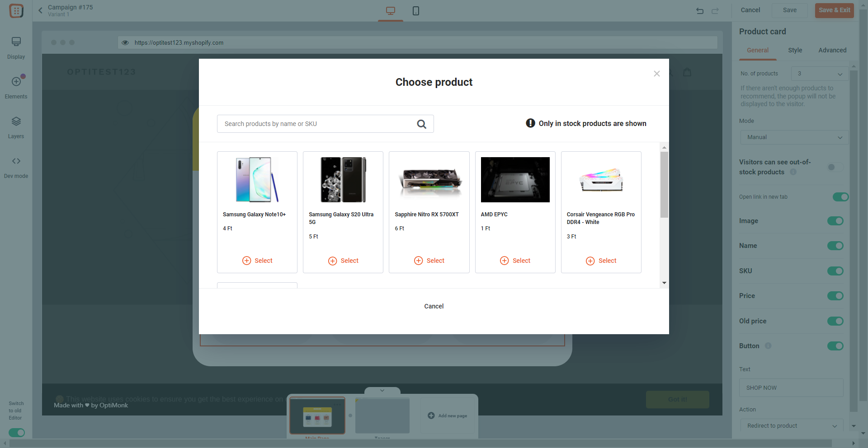The width and height of the screenshot is (868, 448).
Task: Click plus icon for Sapphire Nitro RX 5700XT
Action: [x=419, y=261]
